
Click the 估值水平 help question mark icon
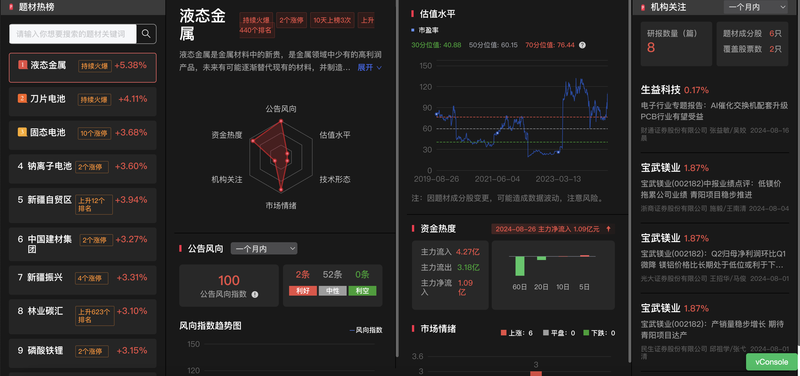[582, 45]
